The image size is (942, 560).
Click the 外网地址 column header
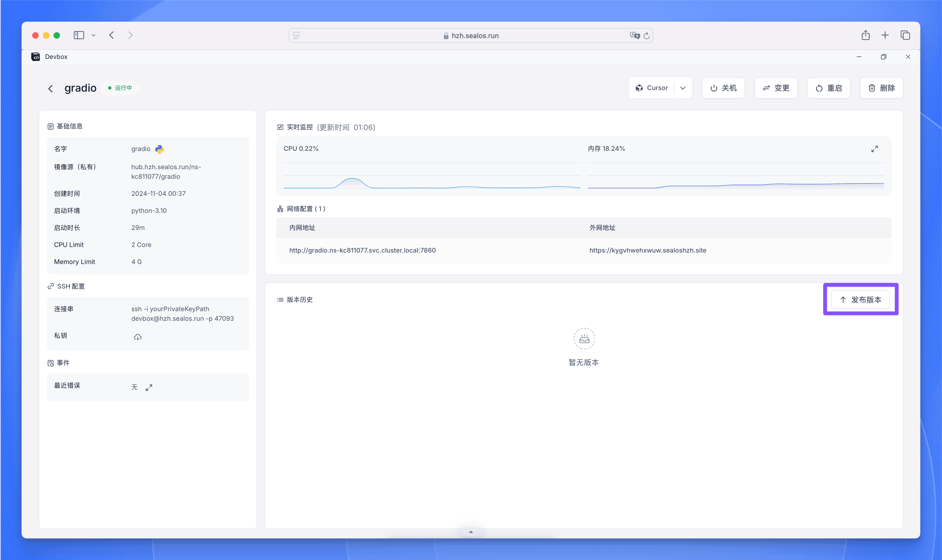tap(602, 228)
